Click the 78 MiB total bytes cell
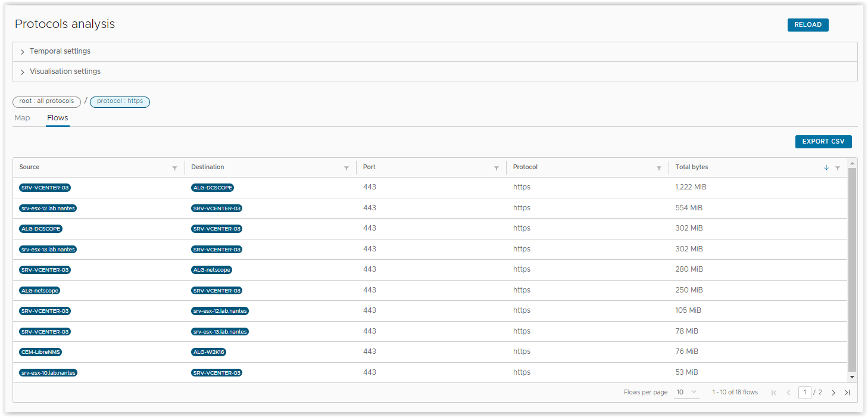 (686, 331)
